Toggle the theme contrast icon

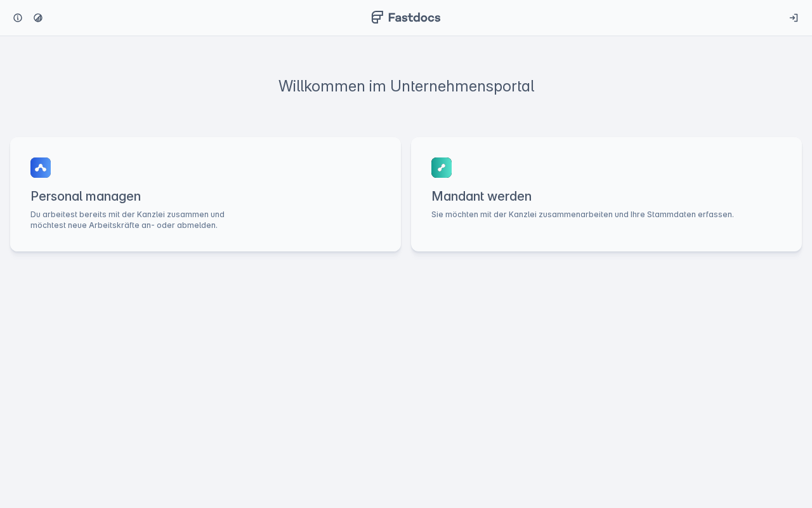(38, 18)
